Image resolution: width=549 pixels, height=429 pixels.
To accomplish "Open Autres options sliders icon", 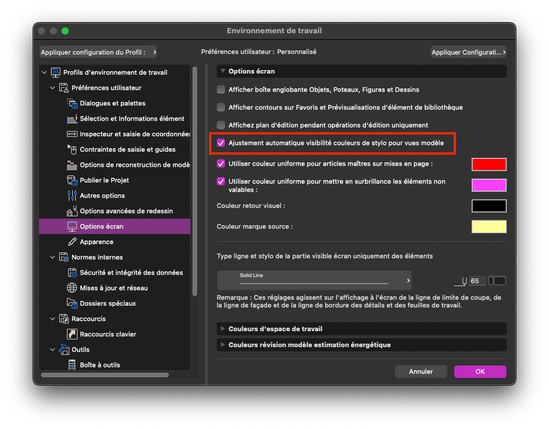I will (x=72, y=195).
